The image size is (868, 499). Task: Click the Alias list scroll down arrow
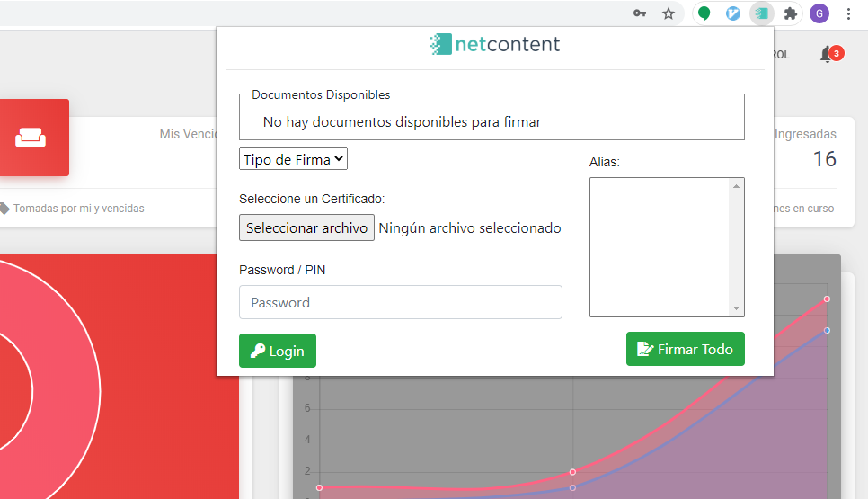coord(736,308)
